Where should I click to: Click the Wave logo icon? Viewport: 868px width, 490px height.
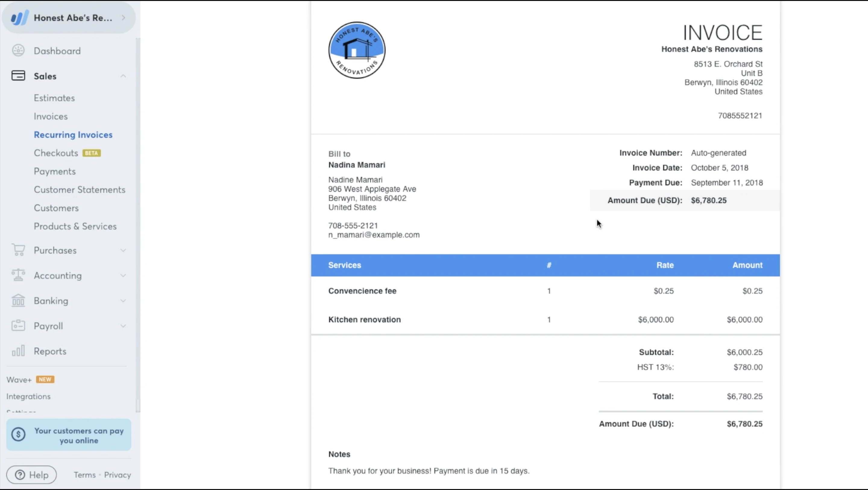[19, 18]
